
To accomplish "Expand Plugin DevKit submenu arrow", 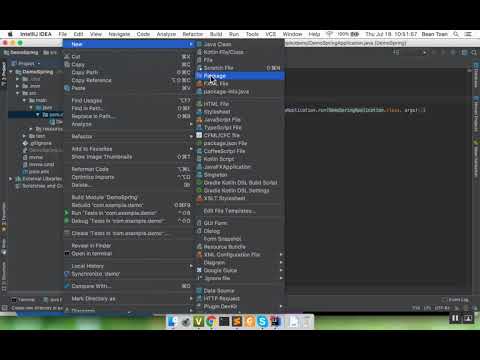I will 281,306.
